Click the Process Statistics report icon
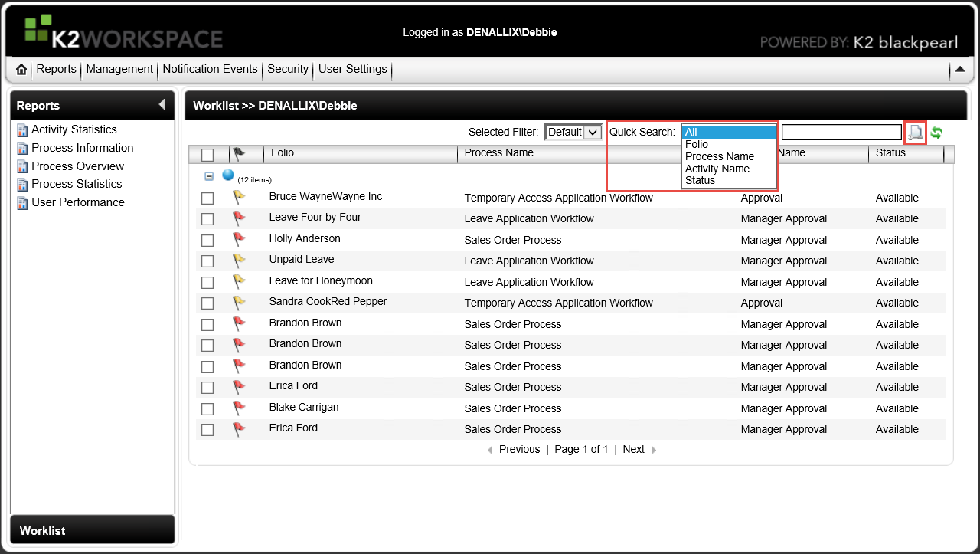The height and width of the screenshot is (554, 980). pyautogui.click(x=22, y=184)
